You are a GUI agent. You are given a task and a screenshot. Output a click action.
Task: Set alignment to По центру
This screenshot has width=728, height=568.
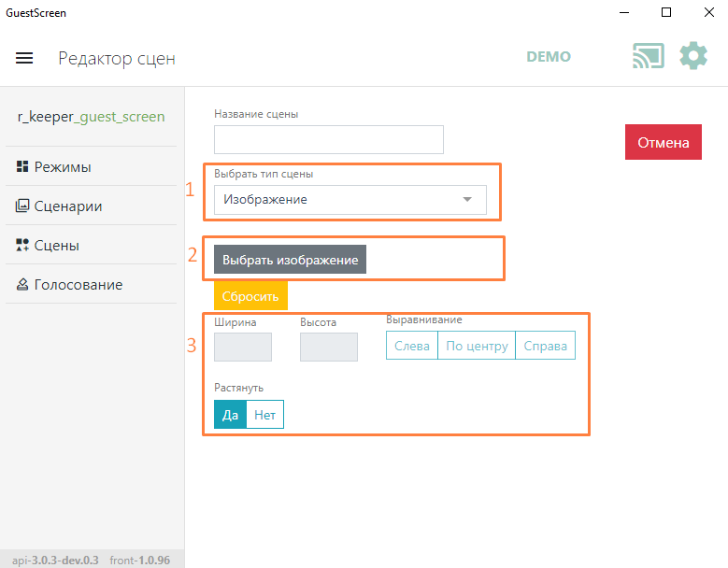tap(476, 346)
